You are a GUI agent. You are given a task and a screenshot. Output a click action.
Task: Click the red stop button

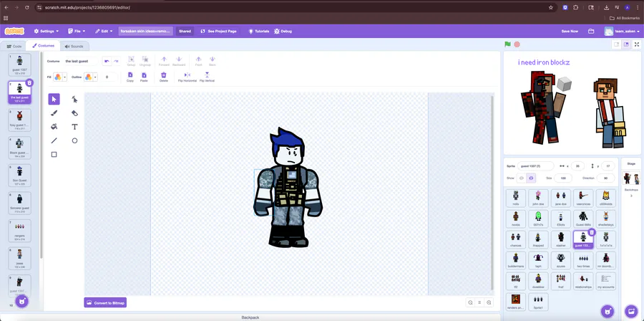pyautogui.click(x=517, y=44)
